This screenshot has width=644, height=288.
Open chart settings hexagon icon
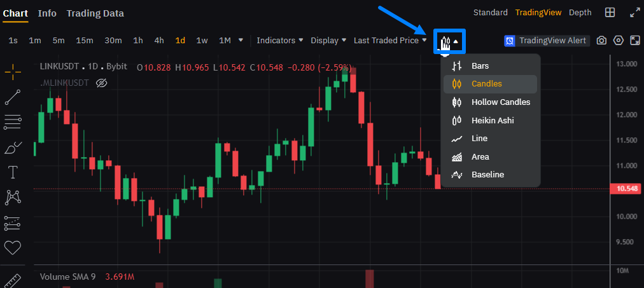[618, 41]
